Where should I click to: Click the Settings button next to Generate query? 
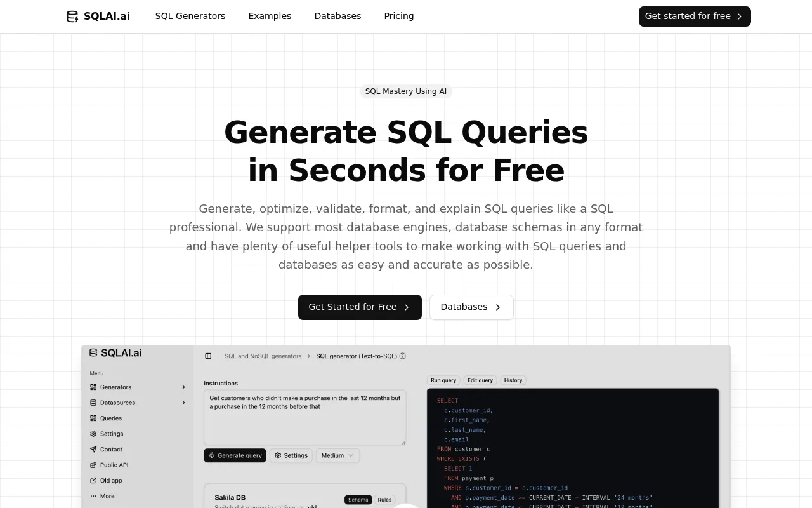coord(291,455)
